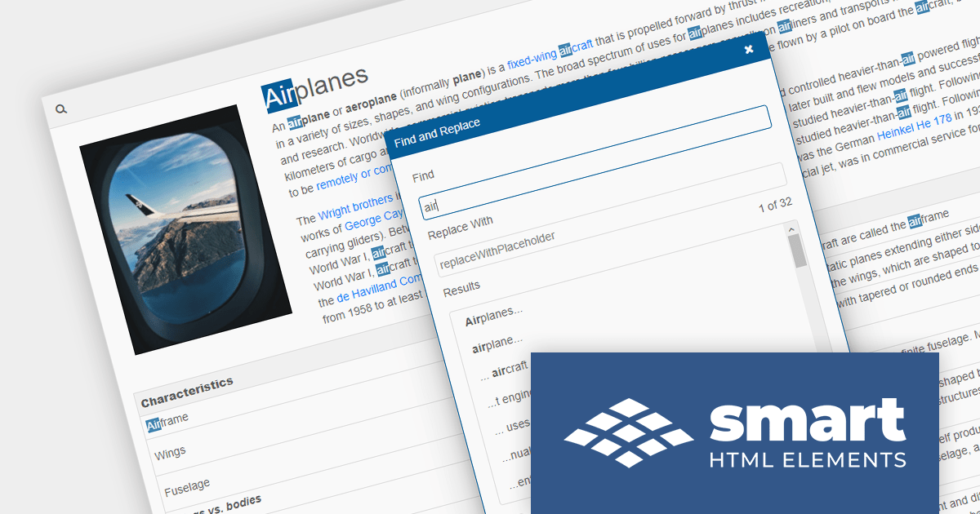Click the Wings table row
This screenshot has height=514, width=980.
coord(170,451)
